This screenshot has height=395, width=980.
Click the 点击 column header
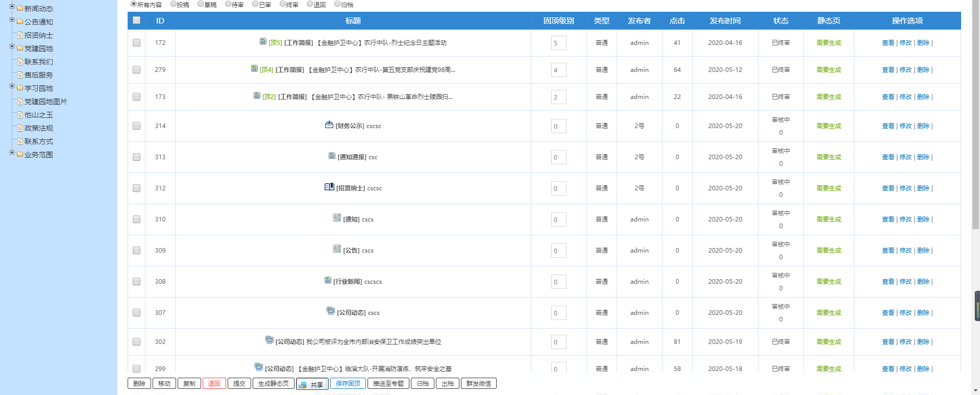pos(677,21)
